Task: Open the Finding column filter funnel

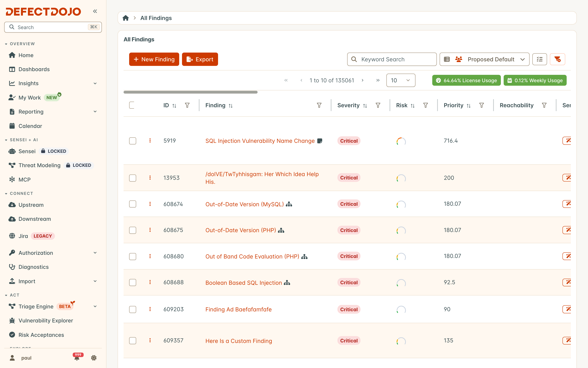Action: [319, 105]
